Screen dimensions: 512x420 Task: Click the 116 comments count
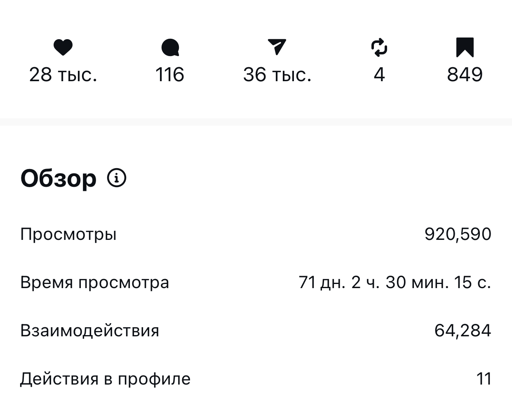click(170, 75)
